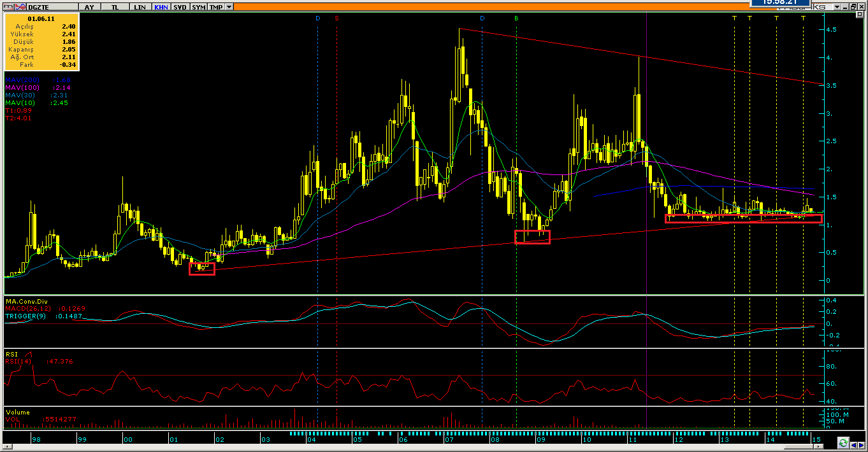
Task: Expand the dropdown arrow after TMP
Action: pyautogui.click(x=229, y=7)
